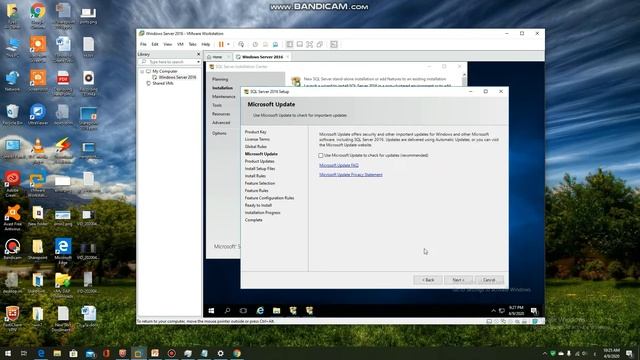Click the Product Key setup step
The width and height of the screenshot is (640, 360).
pyautogui.click(x=256, y=132)
